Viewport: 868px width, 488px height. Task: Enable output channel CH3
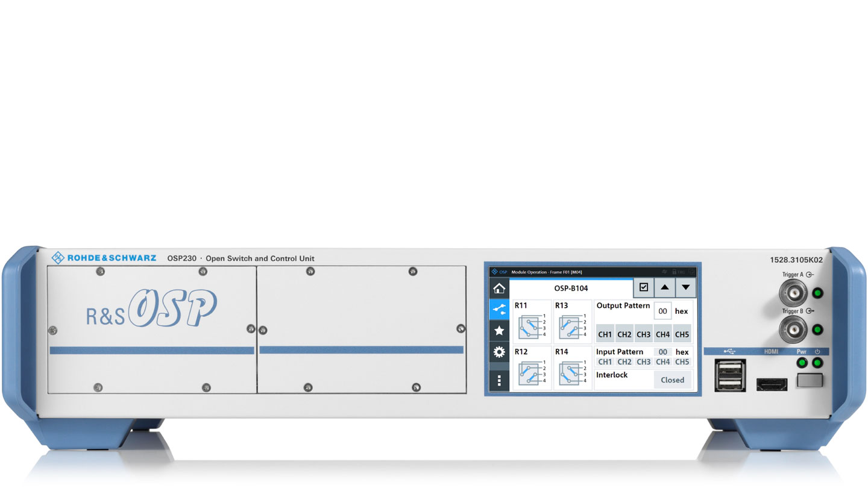click(644, 334)
